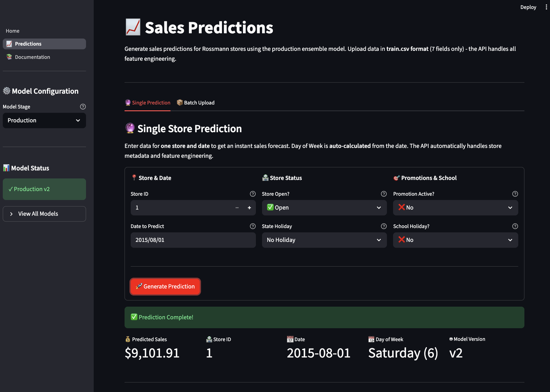Open the School Holiday dropdown
550x392 pixels.
click(x=455, y=240)
